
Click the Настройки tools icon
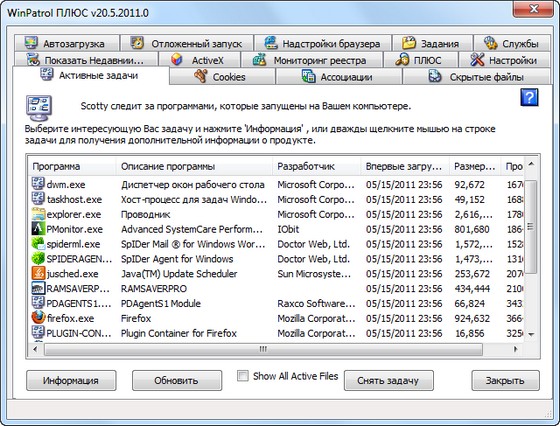(x=477, y=60)
